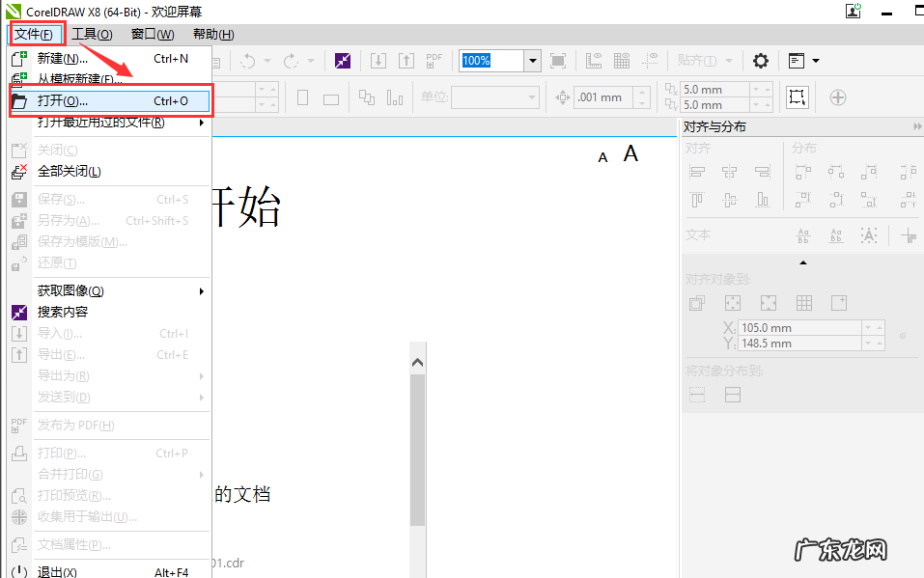Open the CorelDRAW Options gear icon
Screen dimensions: 924x578
tap(761, 60)
